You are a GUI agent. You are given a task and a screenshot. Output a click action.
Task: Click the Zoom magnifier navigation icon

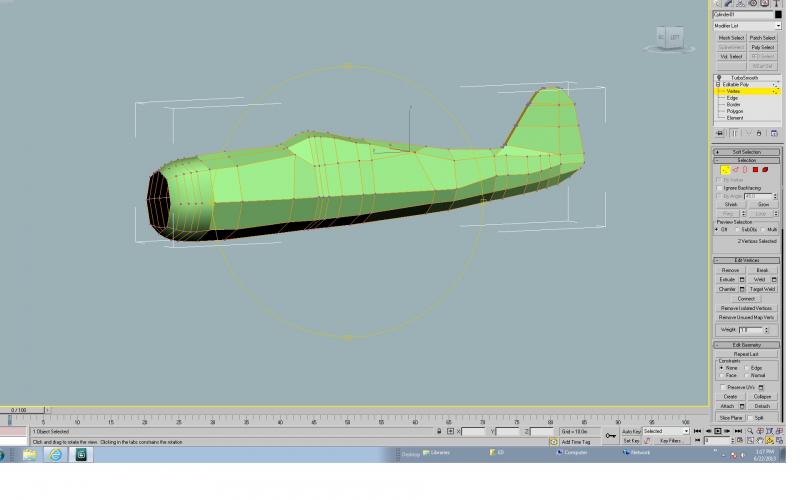pyautogui.click(x=750, y=432)
